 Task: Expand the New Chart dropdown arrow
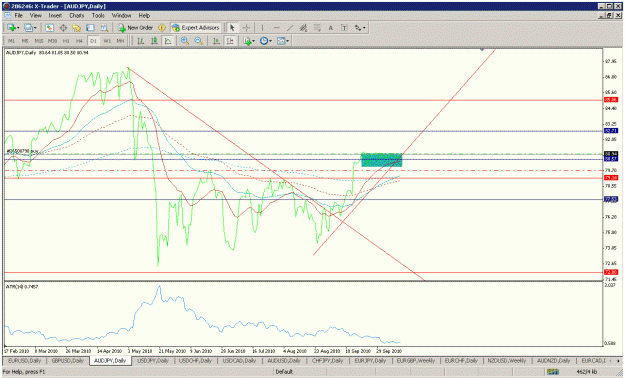click(x=18, y=28)
